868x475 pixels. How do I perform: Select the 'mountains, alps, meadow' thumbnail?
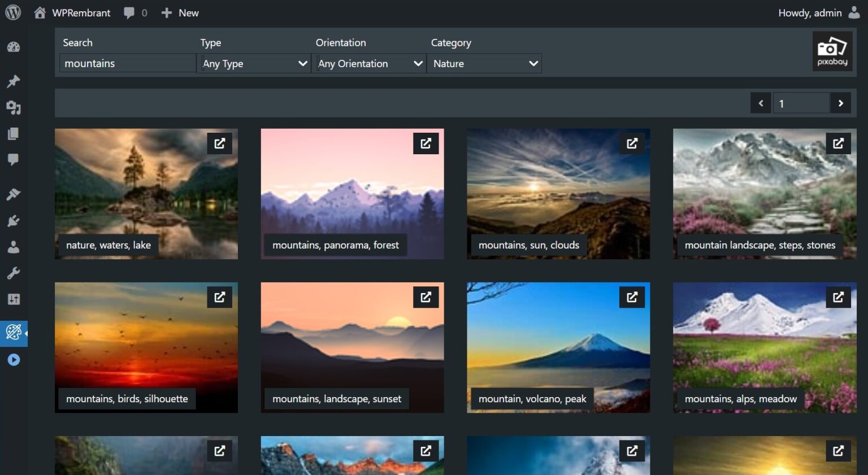click(x=764, y=339)
